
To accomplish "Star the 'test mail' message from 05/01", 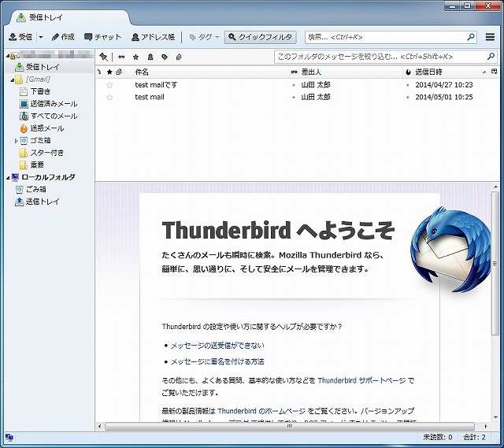I will (x=109, y=97).
